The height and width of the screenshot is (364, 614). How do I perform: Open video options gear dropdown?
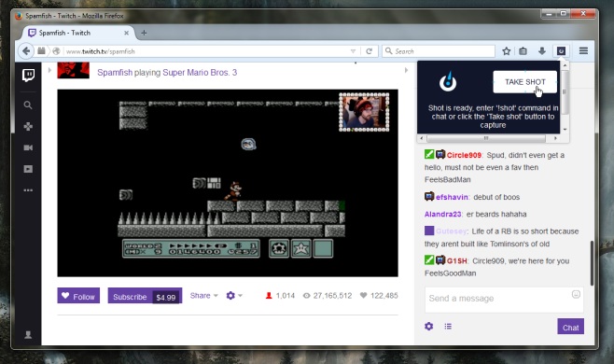click(234, 296)
